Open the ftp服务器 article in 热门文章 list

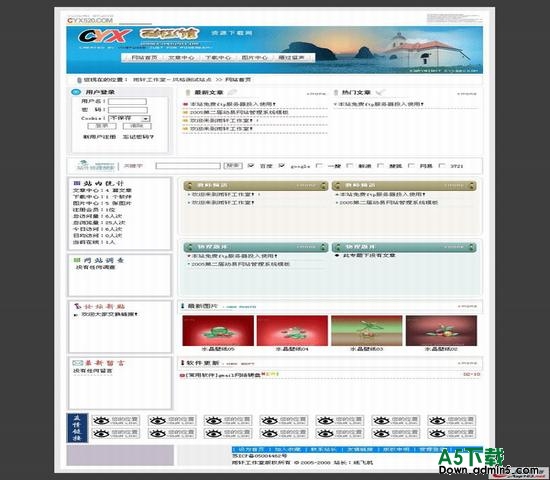click(x=381, y=104)
